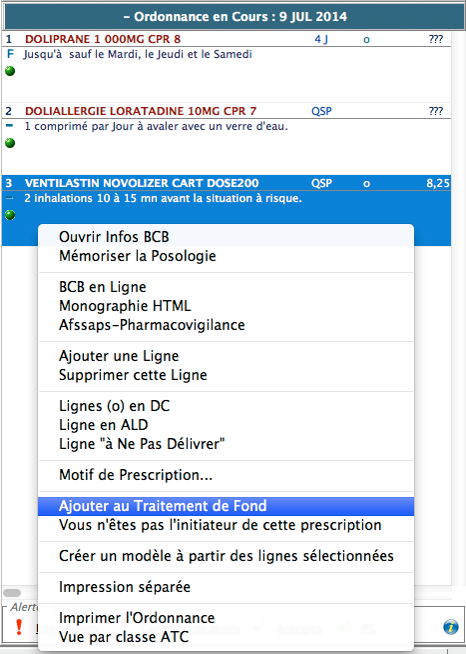
Task: Click the red exclamation alert icon
Action: [x=19, y=627]
